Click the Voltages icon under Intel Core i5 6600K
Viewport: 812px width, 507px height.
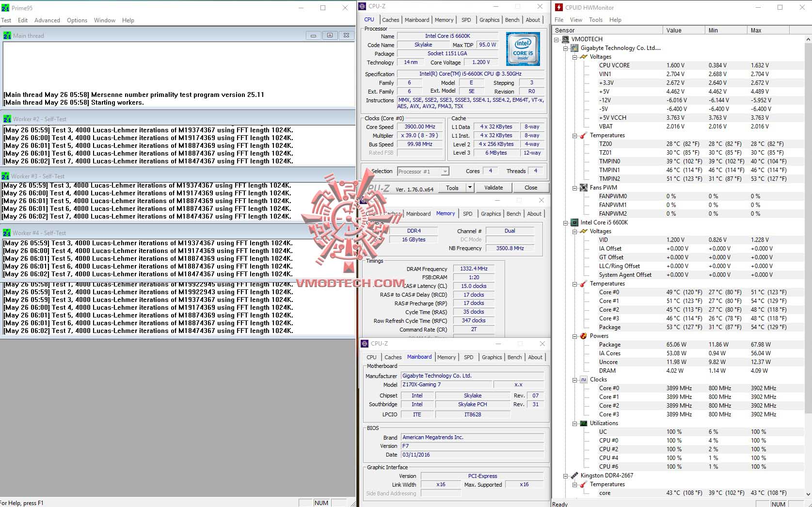click(x=584, y=231)
